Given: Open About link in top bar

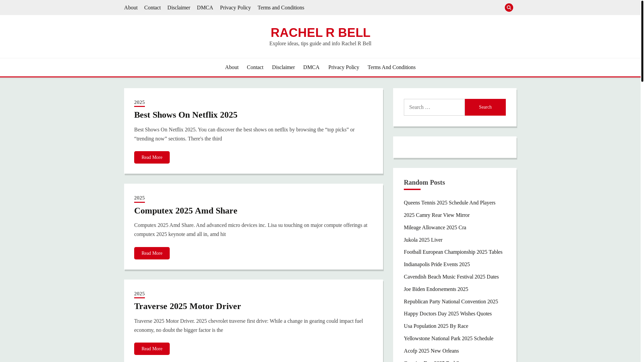Looking at the screenshot, I should coord(131,7).
